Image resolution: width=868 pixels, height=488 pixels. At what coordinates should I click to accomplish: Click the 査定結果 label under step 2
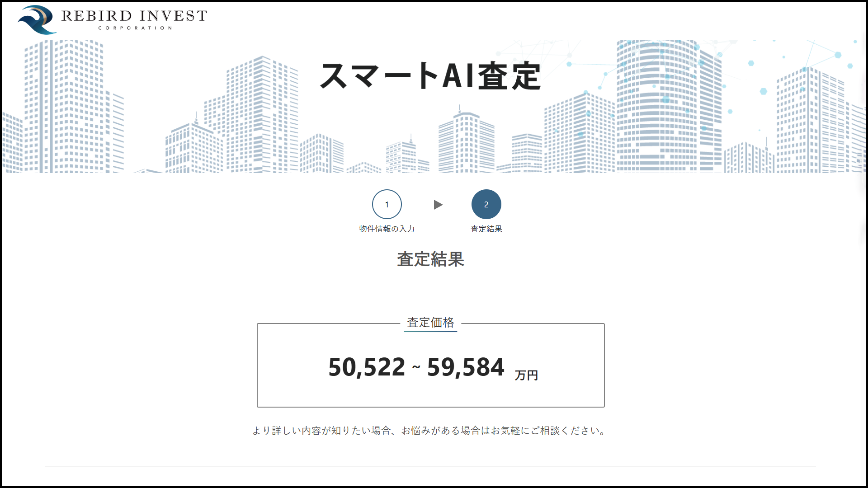pos(486,229)
